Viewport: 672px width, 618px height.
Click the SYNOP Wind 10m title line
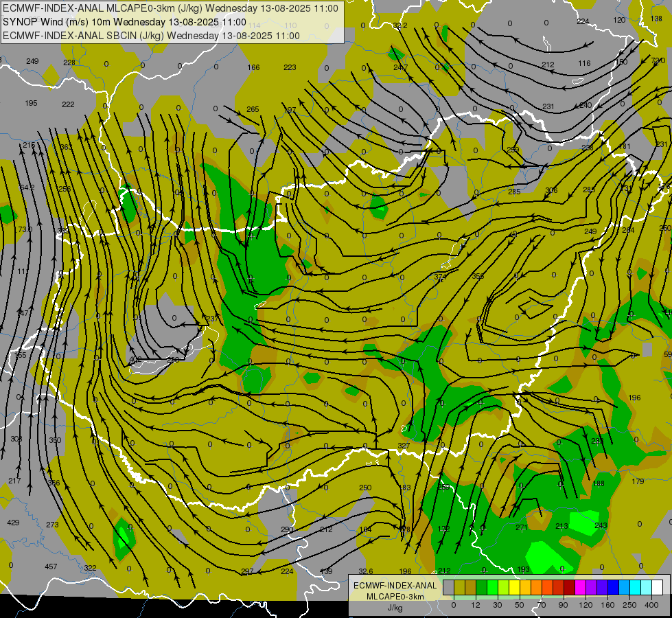(124, 22)
